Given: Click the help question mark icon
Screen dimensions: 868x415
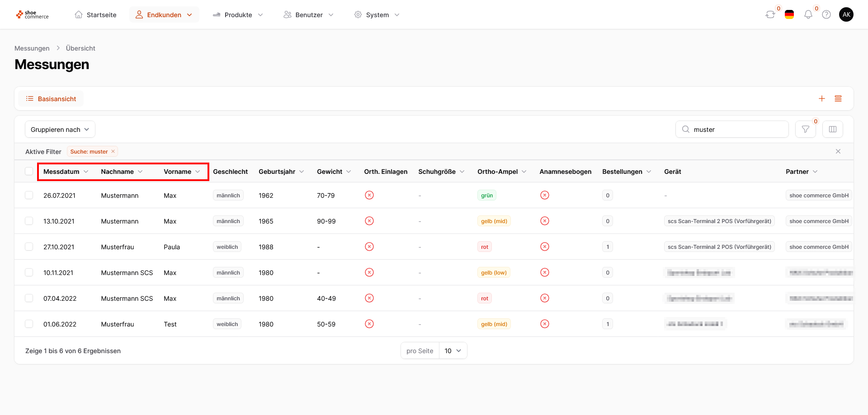Looking at the screenshot, I should click(x=826, y=14).
